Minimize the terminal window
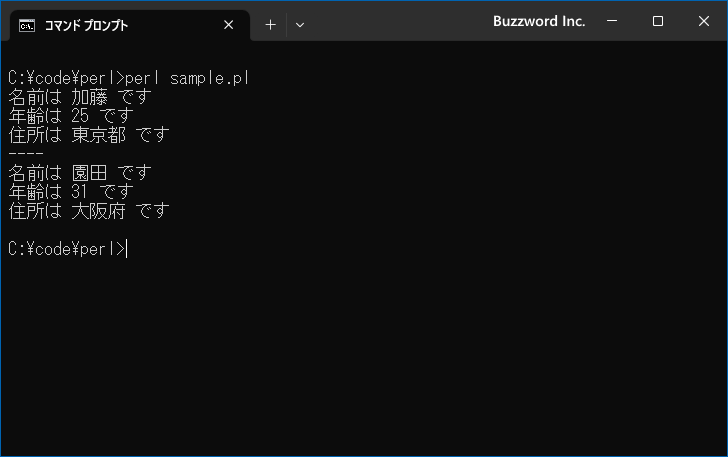 coord(612,21)
